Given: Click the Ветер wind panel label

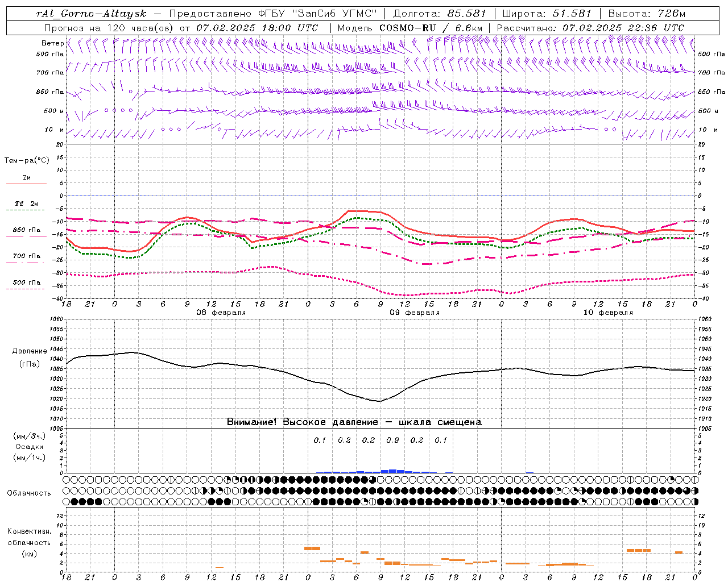Looking at the screenshot, I should (53, 43).
